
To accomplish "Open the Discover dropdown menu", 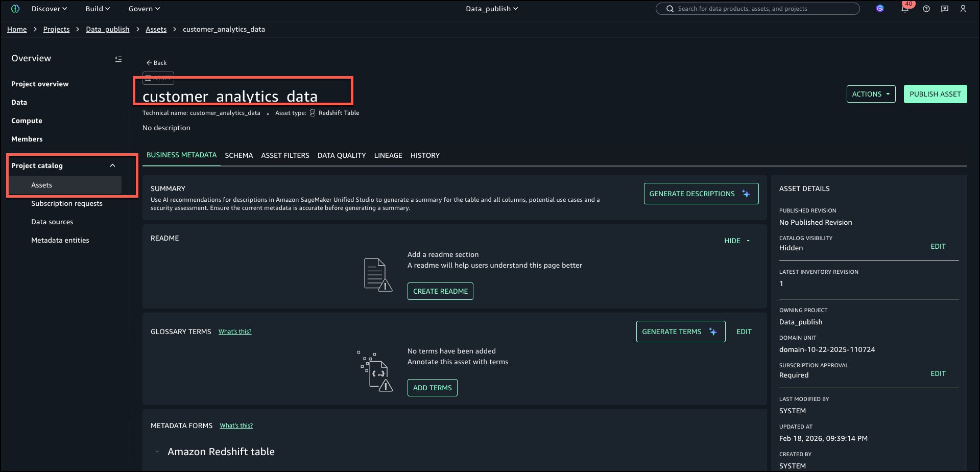I will point(49,9).
